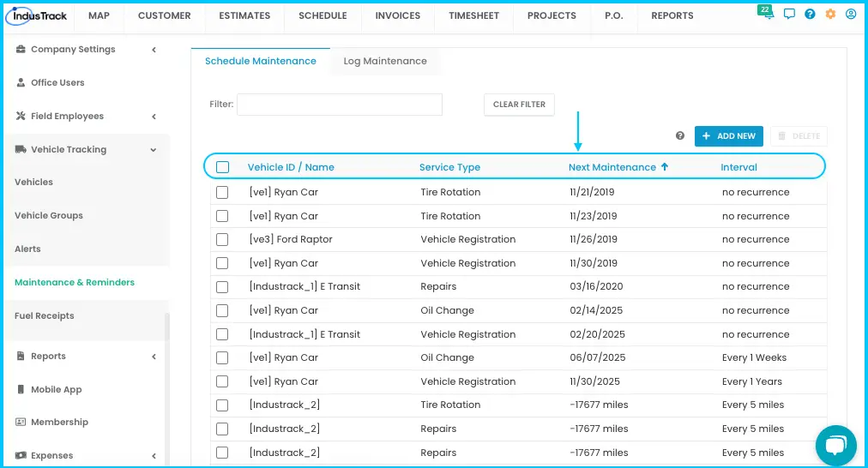Collapse the Vehicle Tracking chevron
This screenshot has width=868, height=468.
[154, 150]
